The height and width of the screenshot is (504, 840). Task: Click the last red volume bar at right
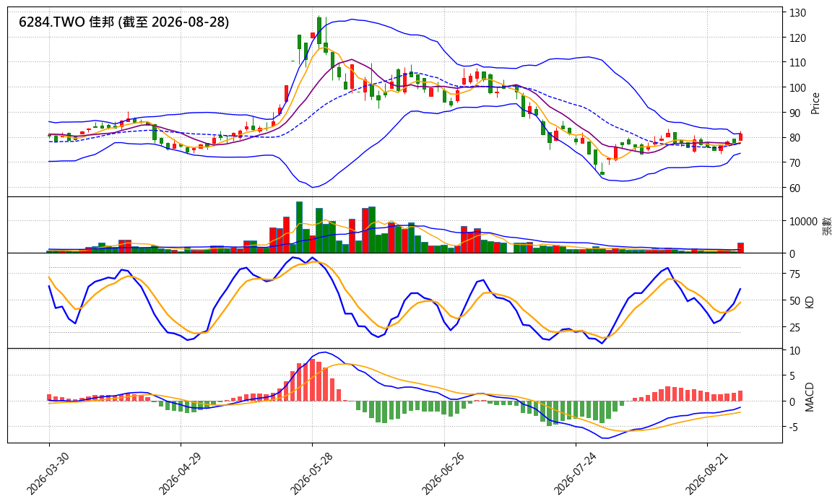tap(741, 248)
